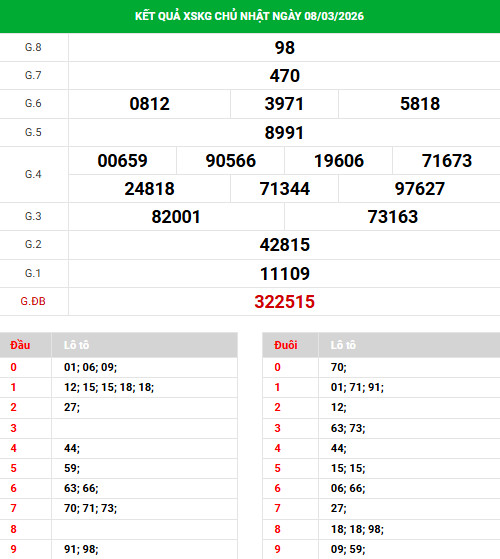The image size is (500, 559).
Task: Click the Đầu column header
Action: [20, 345]
